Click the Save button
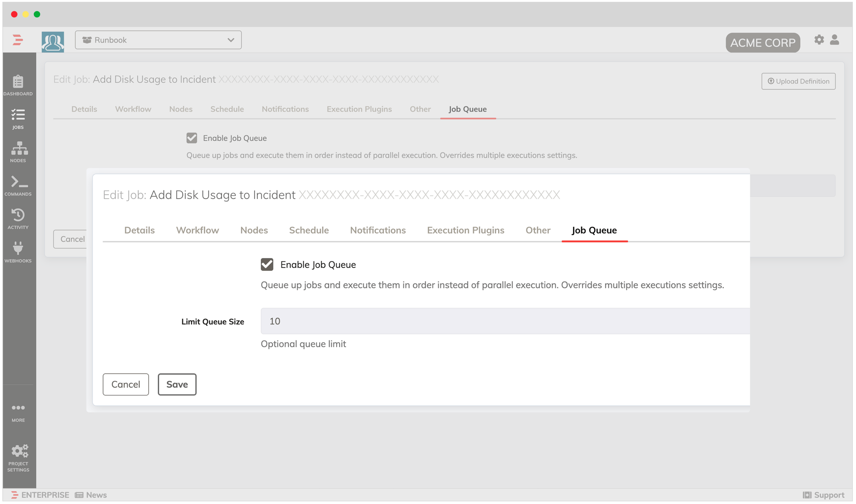 [x=177, y=385]
